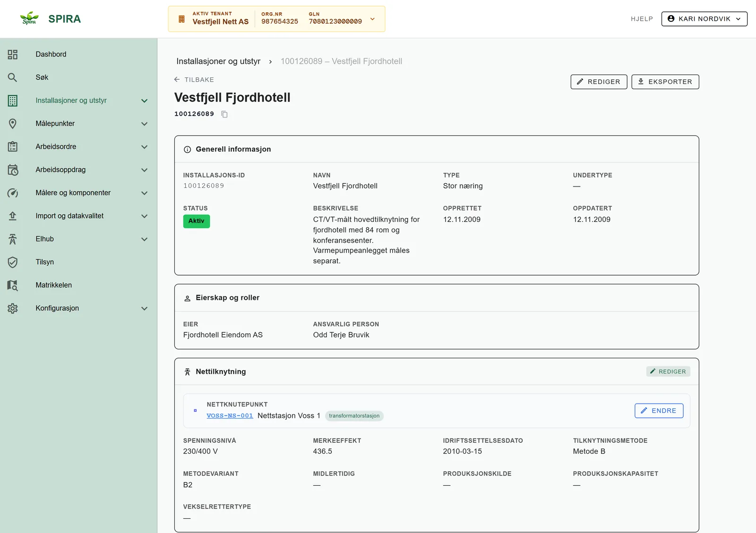Click the person icon beside Eierskap og roller
Screen dimensions: 756x533
187,298
